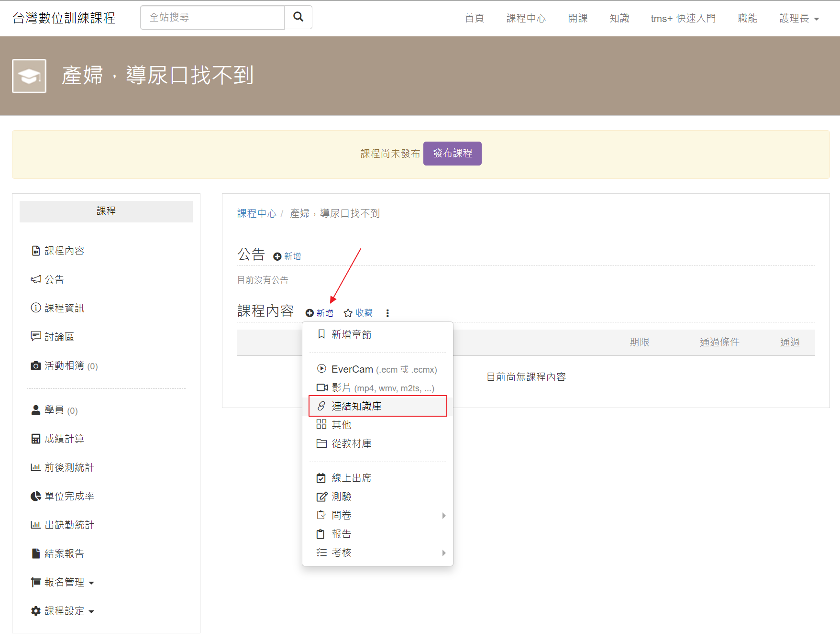Choose 連結知識庫 from the menu
The width and height of the screenshot is (840, 641).
pyautogui.click(x=377, y=406)
